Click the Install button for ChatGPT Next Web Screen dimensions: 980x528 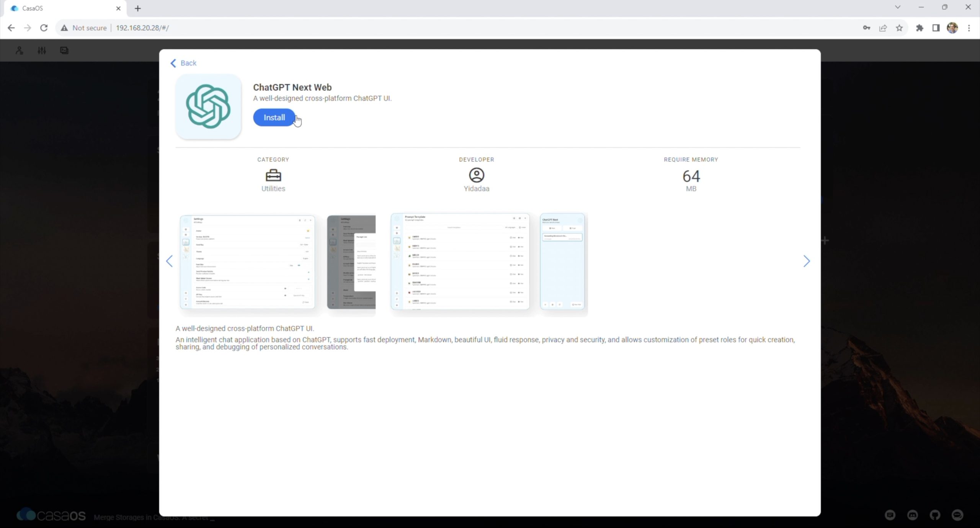click(x=274, y=118)
